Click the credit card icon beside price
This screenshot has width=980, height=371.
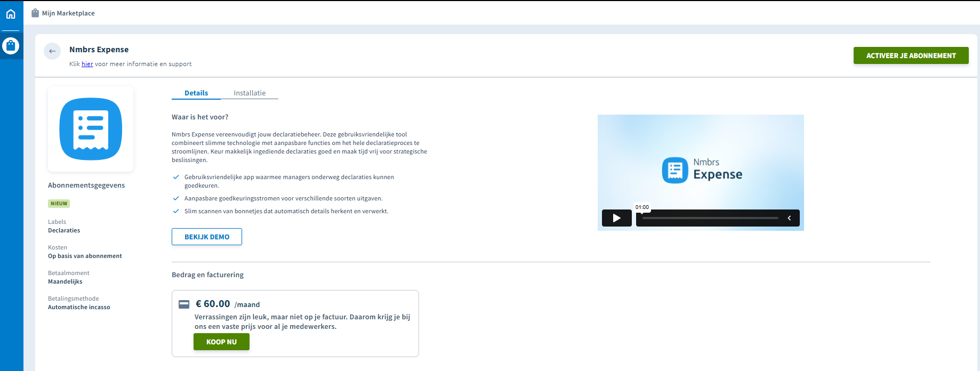coord(184,304)
